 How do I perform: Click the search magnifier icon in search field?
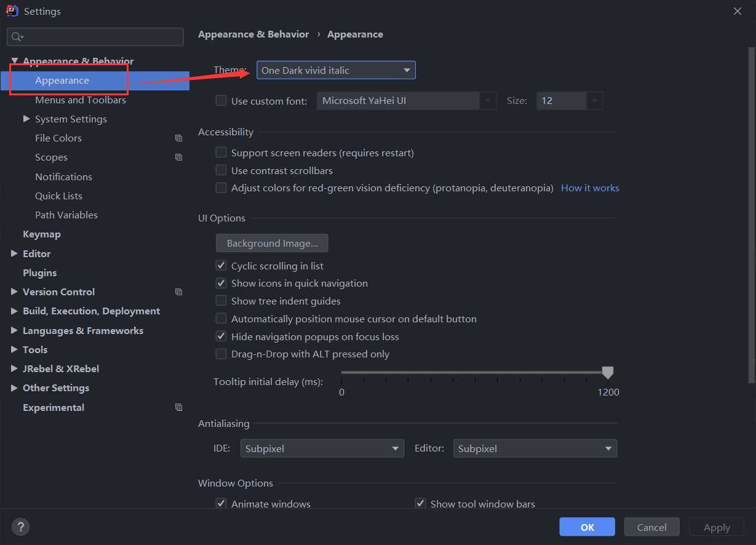pos(17,37)
